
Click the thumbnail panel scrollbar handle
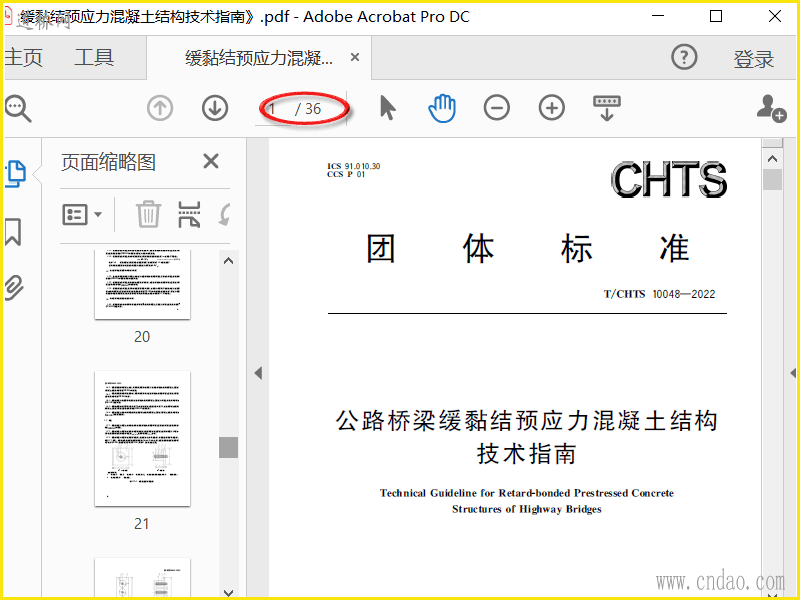coord(228,447)
